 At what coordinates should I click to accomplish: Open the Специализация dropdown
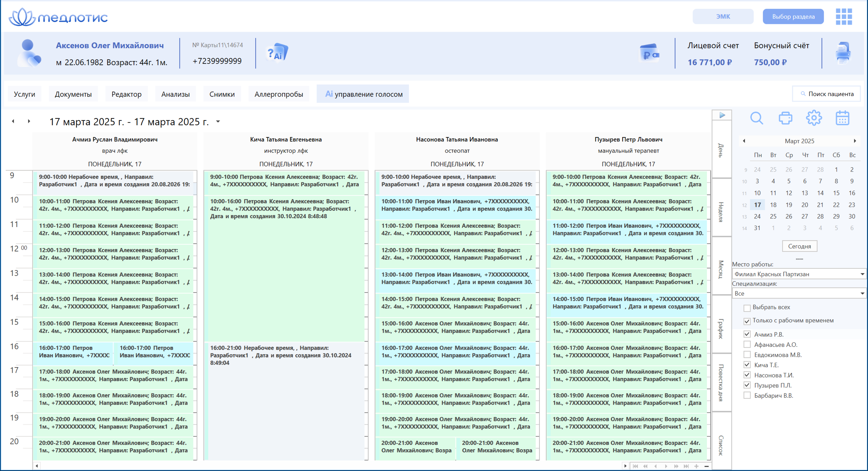(x=799, y=293)
